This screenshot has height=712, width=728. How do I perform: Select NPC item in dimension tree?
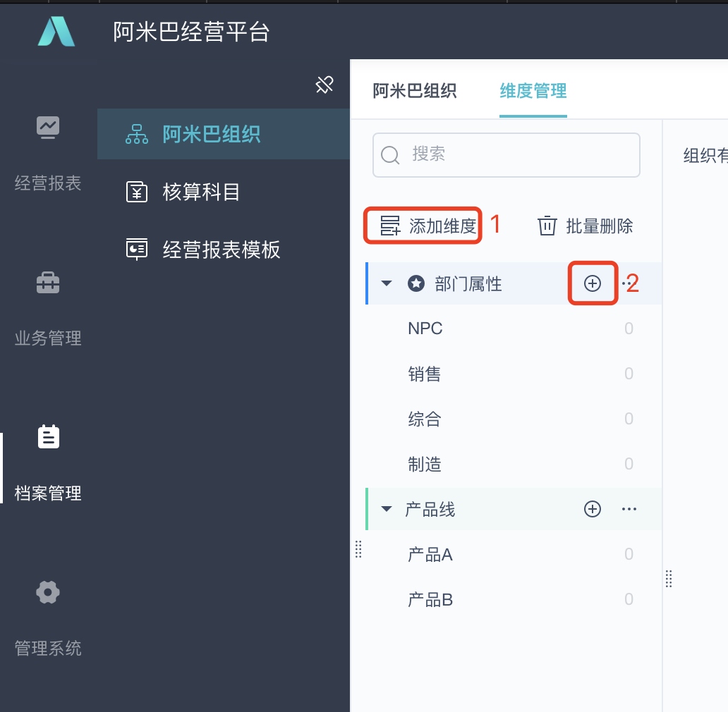click(x=425, y=329)
